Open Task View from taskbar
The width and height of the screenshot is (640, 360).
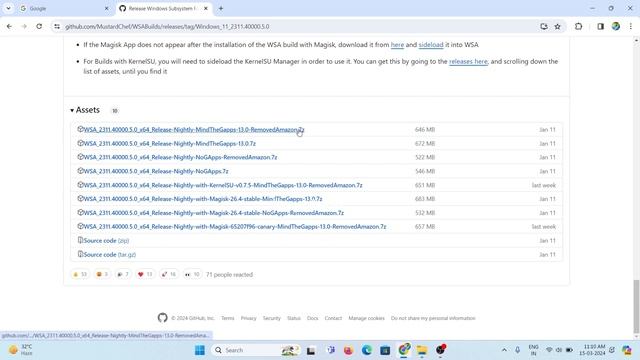tap(311, 350)
